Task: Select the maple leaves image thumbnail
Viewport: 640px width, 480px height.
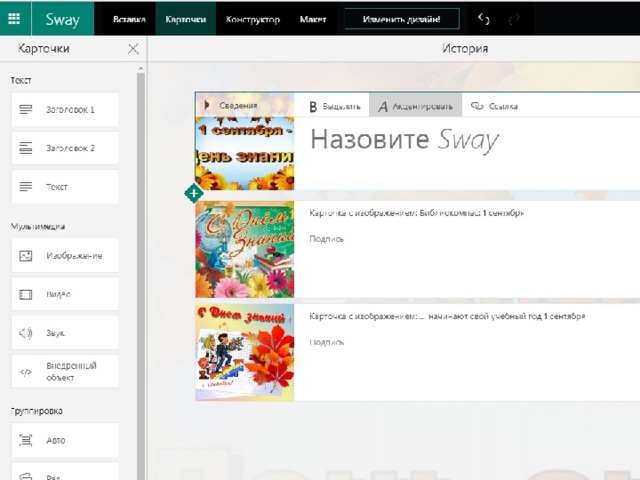Action: coord(244,352)
